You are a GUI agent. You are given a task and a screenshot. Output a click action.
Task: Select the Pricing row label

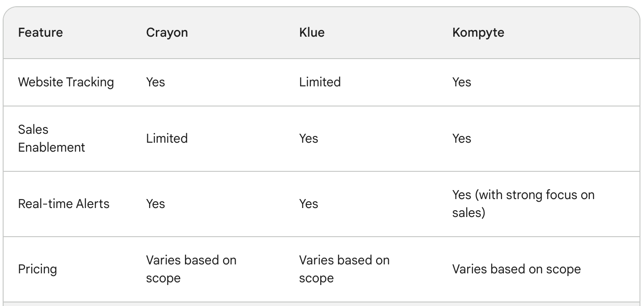click(x=38, y=269)
